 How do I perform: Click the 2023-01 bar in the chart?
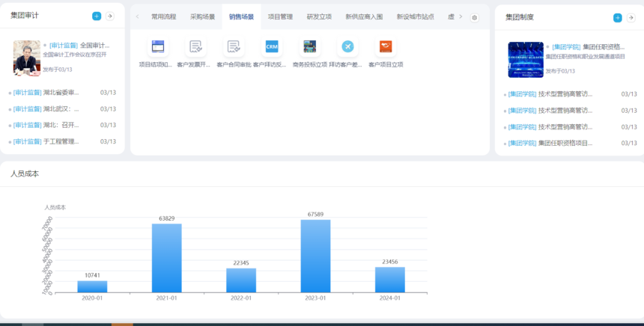(x=315, y=256)
